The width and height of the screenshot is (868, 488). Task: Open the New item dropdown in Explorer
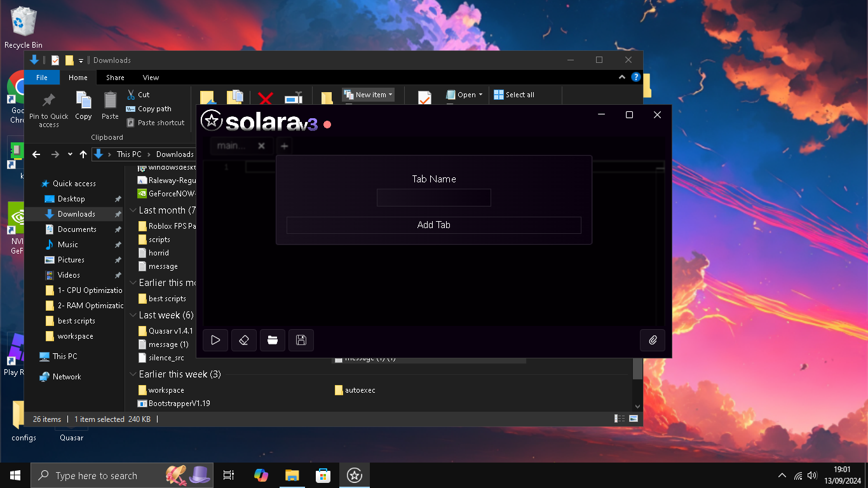(369, 95)
